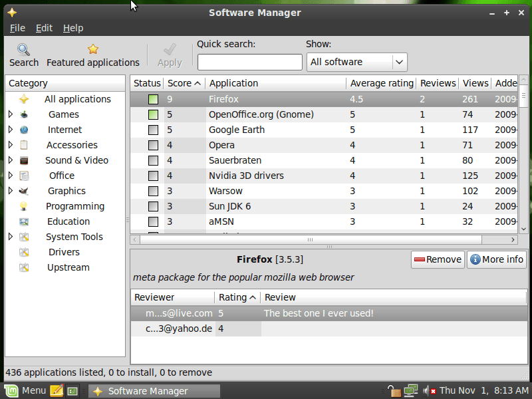Check the Google Earth status checkbox

[x=153, y=130]
